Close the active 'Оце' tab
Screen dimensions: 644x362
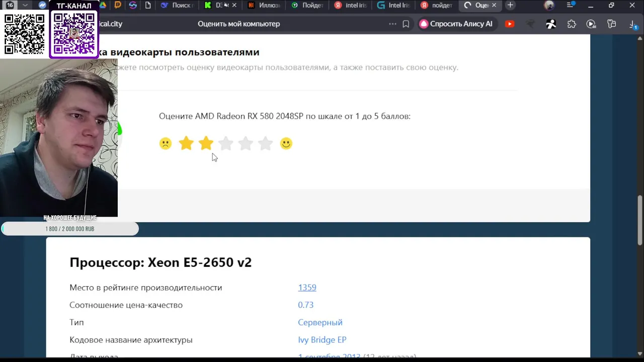(x=494, y=5)
